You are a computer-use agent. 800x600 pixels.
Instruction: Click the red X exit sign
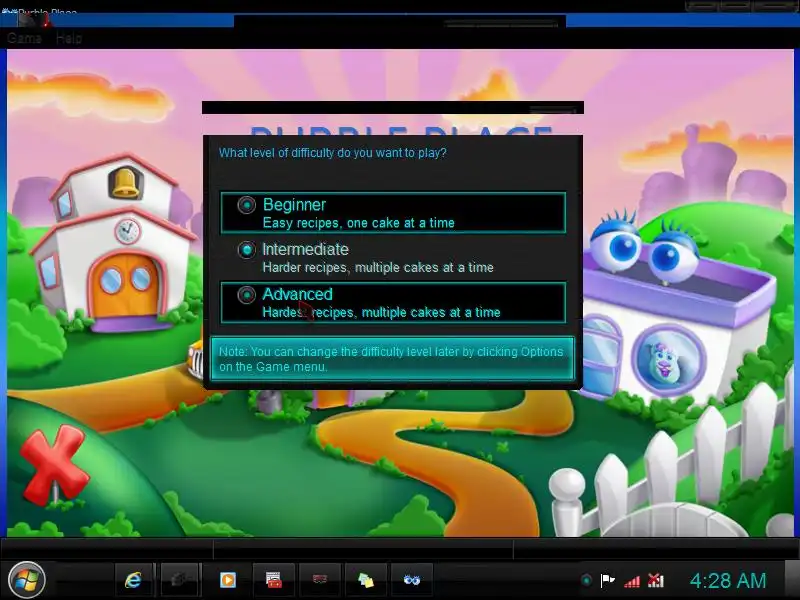[54, 463]
